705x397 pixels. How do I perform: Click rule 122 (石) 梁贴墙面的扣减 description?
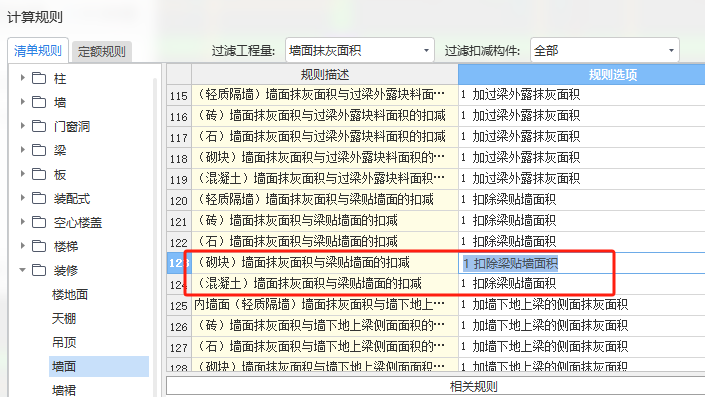pyautogui.click(x=325, y=241)
